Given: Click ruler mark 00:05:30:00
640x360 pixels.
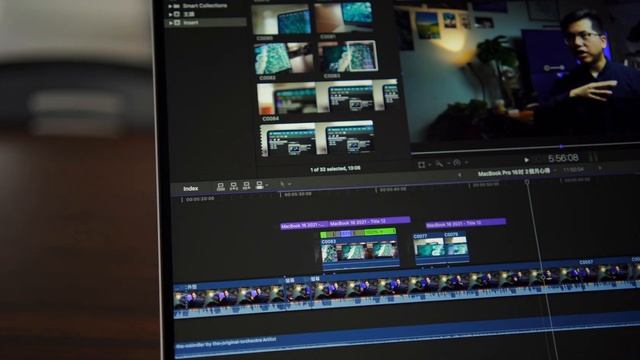Looking at the screenshot, I should 298,194.
